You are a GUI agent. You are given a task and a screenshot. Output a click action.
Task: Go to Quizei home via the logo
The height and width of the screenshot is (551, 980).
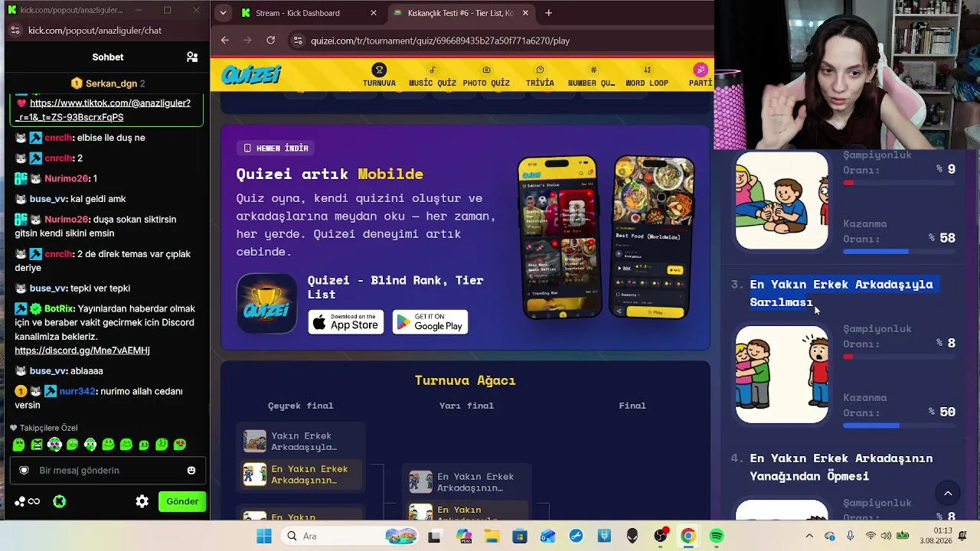point(251,75)
